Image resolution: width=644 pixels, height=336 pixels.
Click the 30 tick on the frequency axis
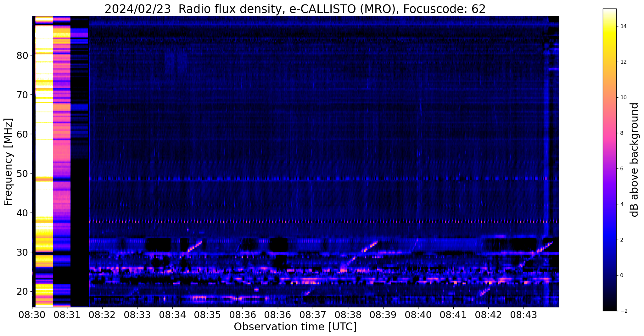tap(22, 252)
